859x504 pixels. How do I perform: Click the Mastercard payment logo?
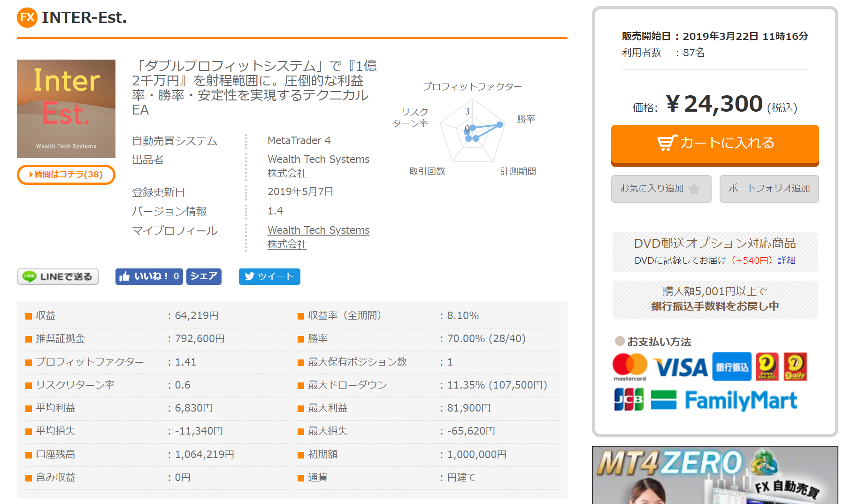point(630,367)
